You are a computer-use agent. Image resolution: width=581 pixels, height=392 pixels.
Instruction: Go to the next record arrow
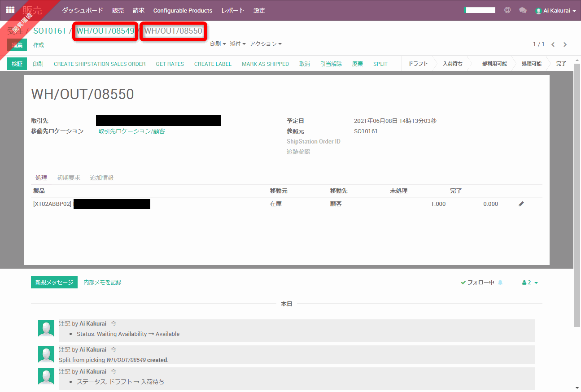tap(565, 44)
